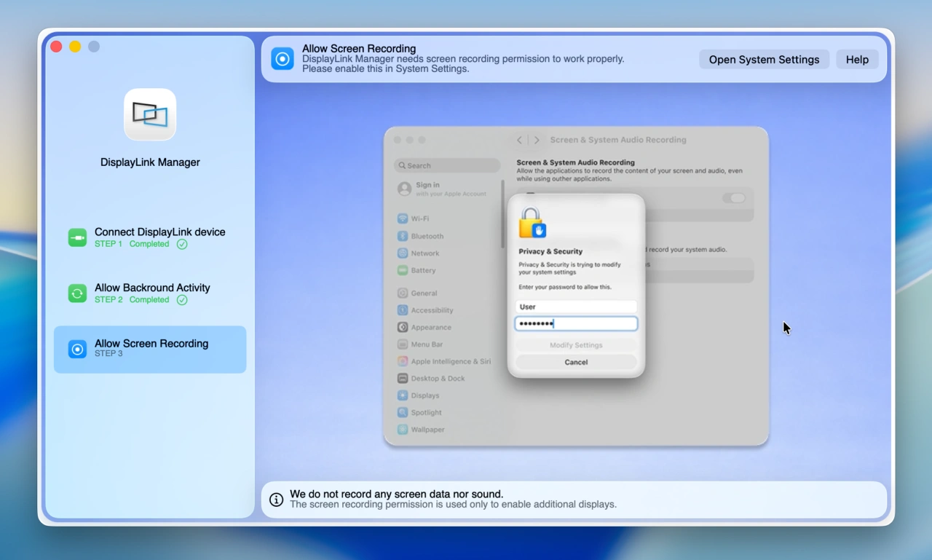
Task: Click the General gear icon in preview sidebar
Action: click(x=403, y=293)
